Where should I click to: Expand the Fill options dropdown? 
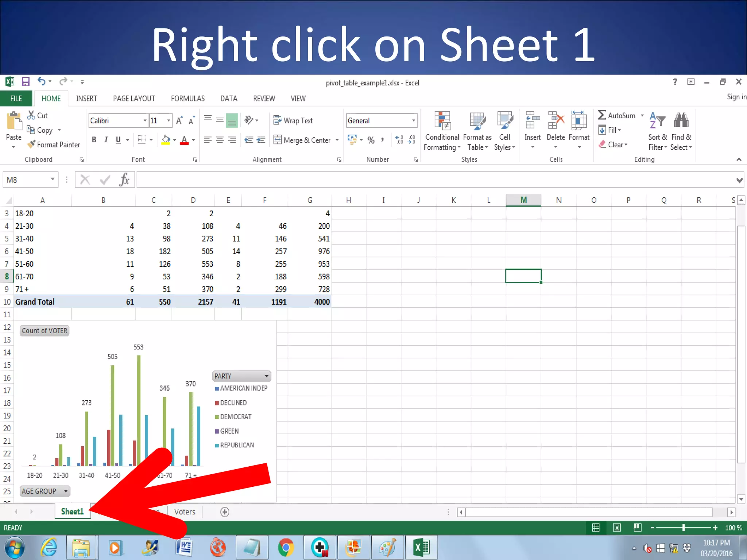pyautogui.click(x=619, y=130)
